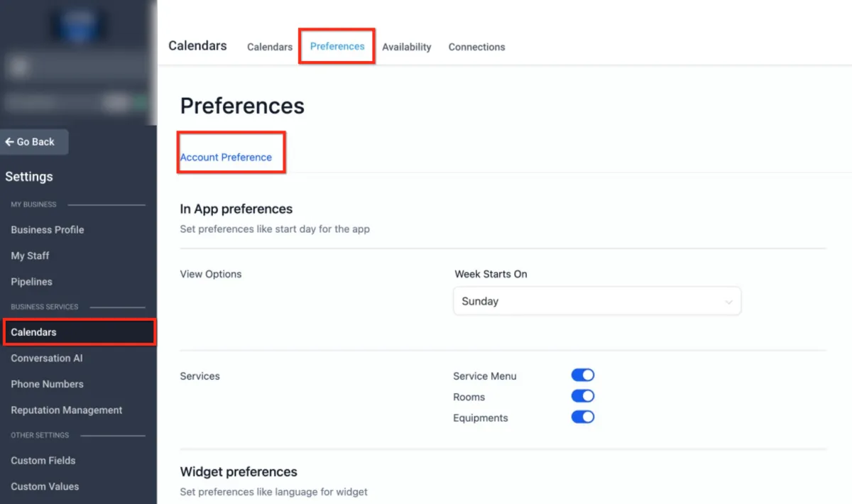The image size is (852, 504).
Task: Open Reputation Management settings
Action: [67, 410]
